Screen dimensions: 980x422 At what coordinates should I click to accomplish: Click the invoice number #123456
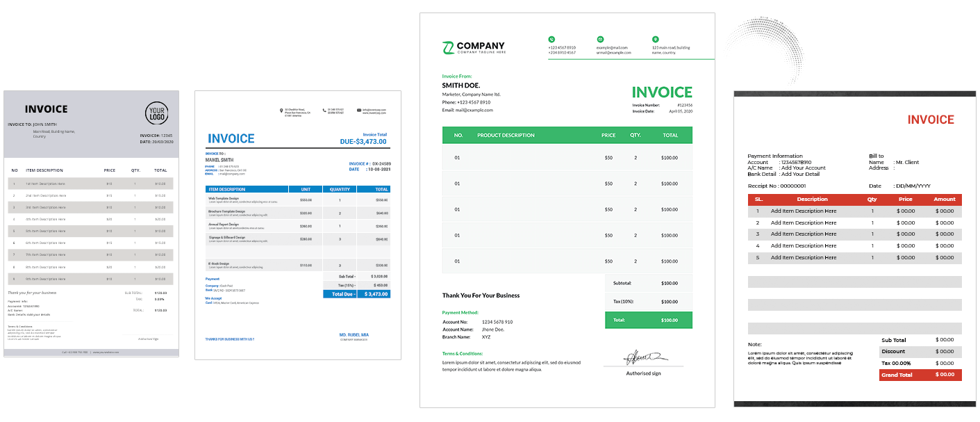[x=685, y=105]
